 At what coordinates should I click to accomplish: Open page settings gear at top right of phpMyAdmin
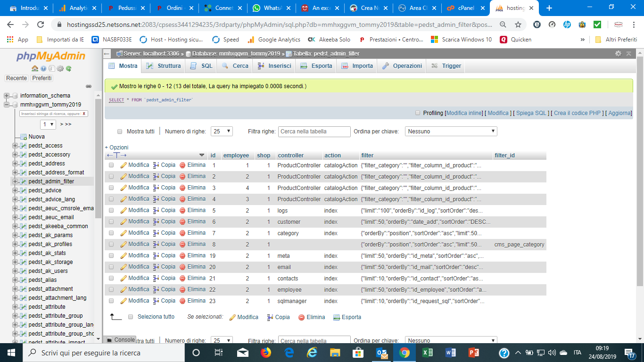pos(619,54)
